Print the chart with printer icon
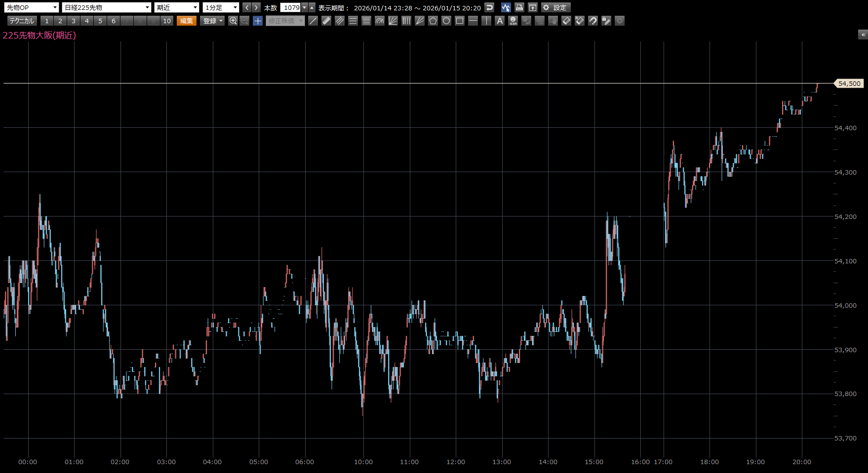 (519, 7)
